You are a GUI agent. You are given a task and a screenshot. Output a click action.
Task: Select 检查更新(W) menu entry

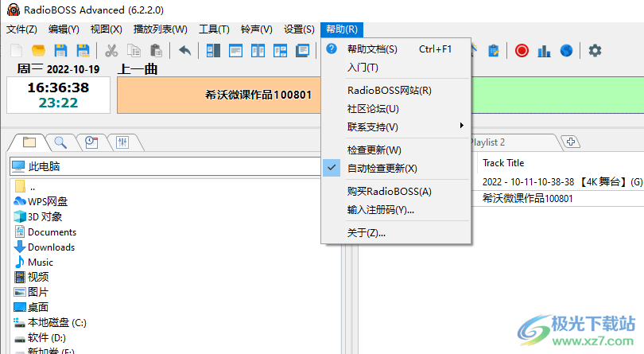(x=396, y=150)
